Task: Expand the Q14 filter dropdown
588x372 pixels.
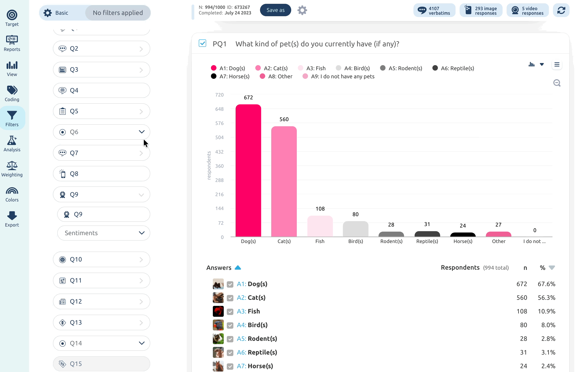Action: point(142,343)
